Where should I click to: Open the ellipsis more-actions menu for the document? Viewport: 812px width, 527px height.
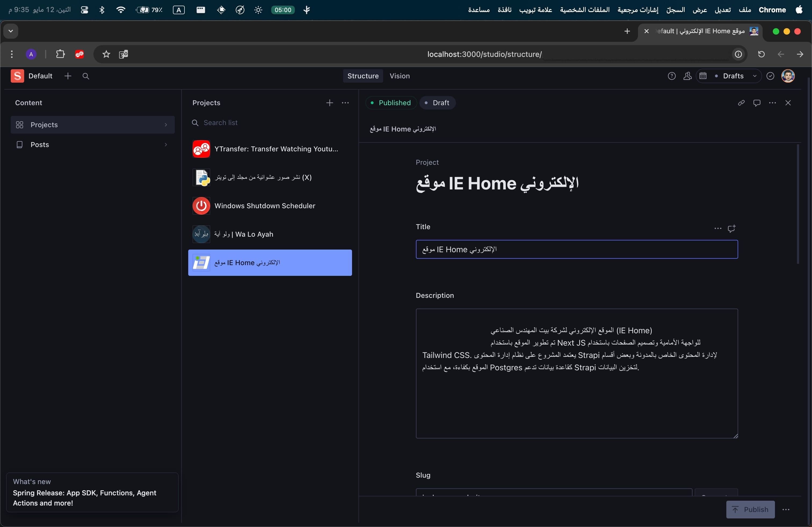pos(773,103)
